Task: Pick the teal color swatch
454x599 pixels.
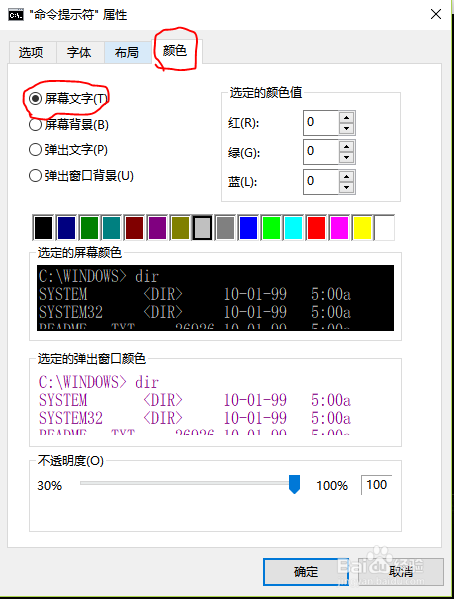Action: click(112, 228)
